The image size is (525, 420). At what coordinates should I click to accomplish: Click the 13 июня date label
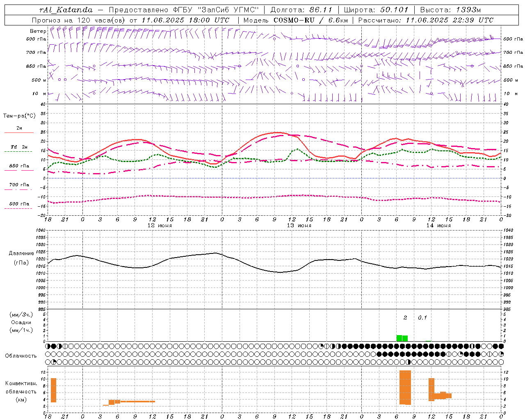[x=299, y=226]
